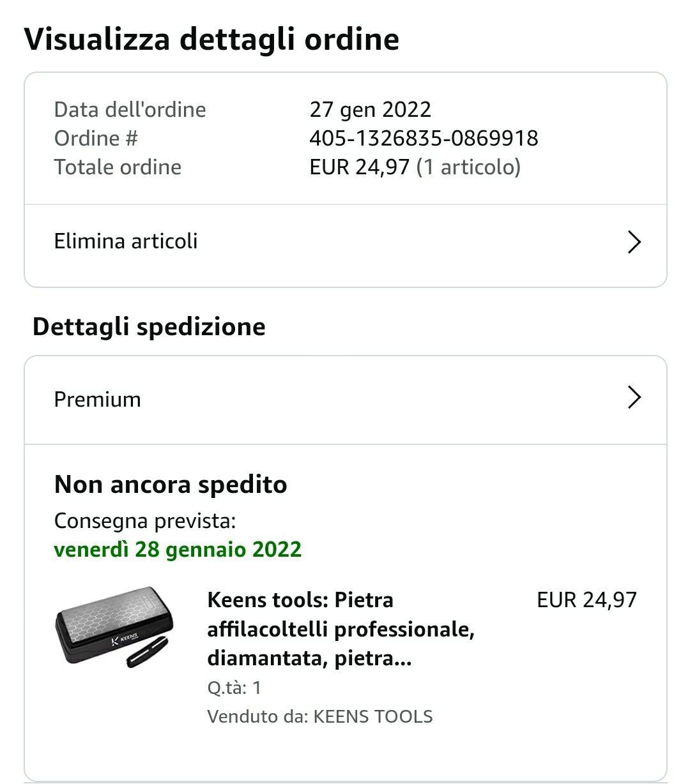Click the order total EUR 24,97 value
The image size is (690, 784).
tap(359, 167)
